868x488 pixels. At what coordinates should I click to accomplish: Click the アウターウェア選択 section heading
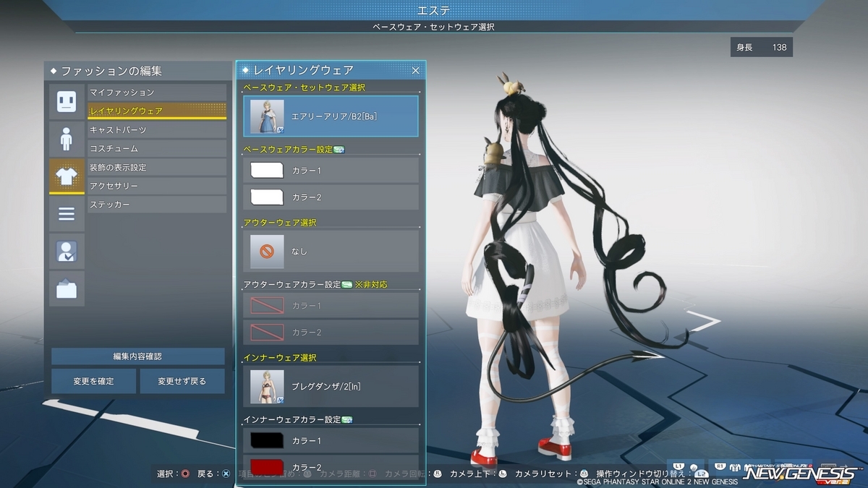(280, 223)
